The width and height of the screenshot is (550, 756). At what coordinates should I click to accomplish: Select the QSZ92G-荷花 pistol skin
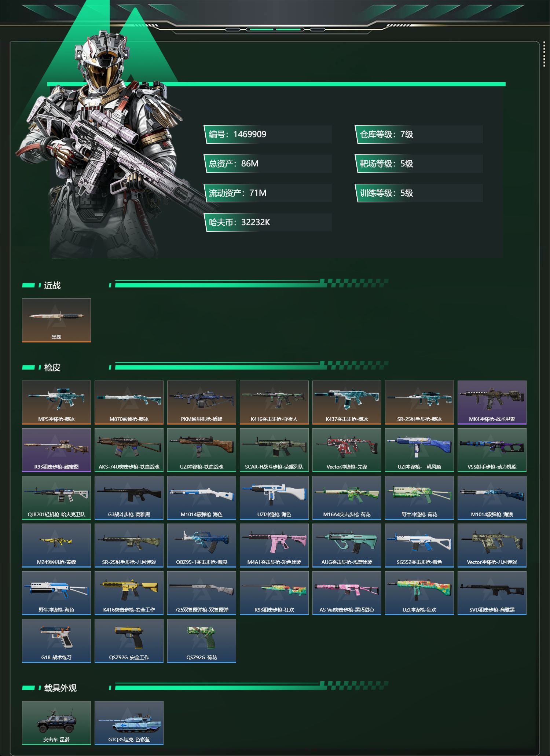coord(202,641)
